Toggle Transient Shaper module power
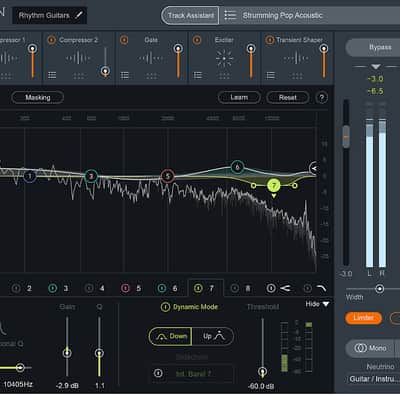The height and width of the screenshot is (400, 400). click(x=270, y=40)
